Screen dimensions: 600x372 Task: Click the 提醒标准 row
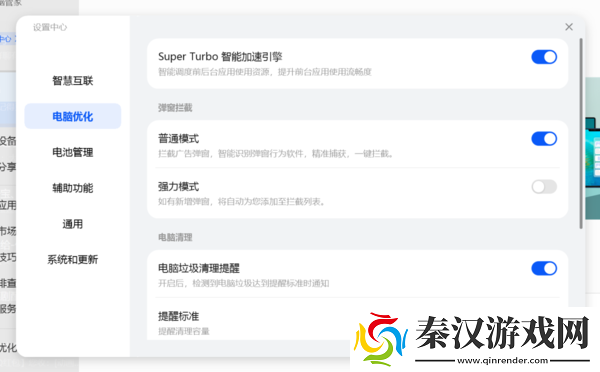(357, 319)
